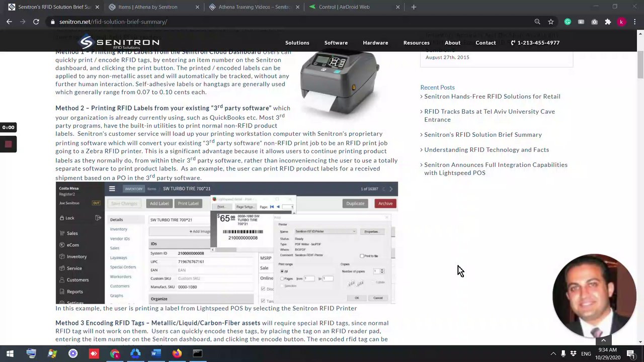Show hidden system tray icons
Image resolution: width=644 pixels, height=362 pixels.
point(553,353)
